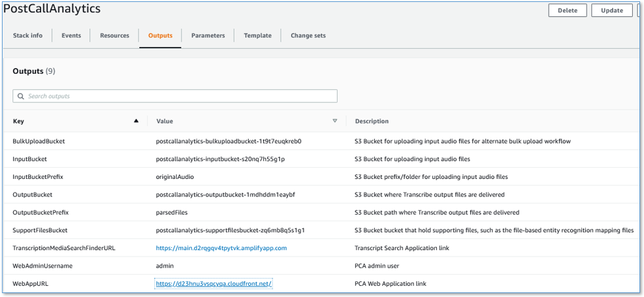
Task: Click the Update stack button
Action: 612,10
